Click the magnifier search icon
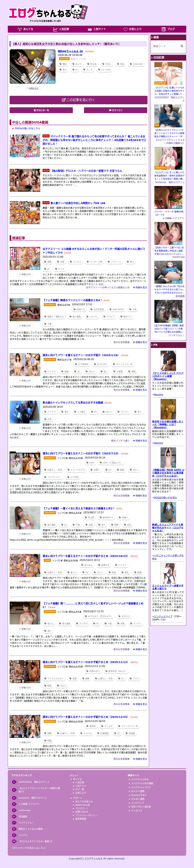Viewport: 194px width, 868px height. [182, 46]
